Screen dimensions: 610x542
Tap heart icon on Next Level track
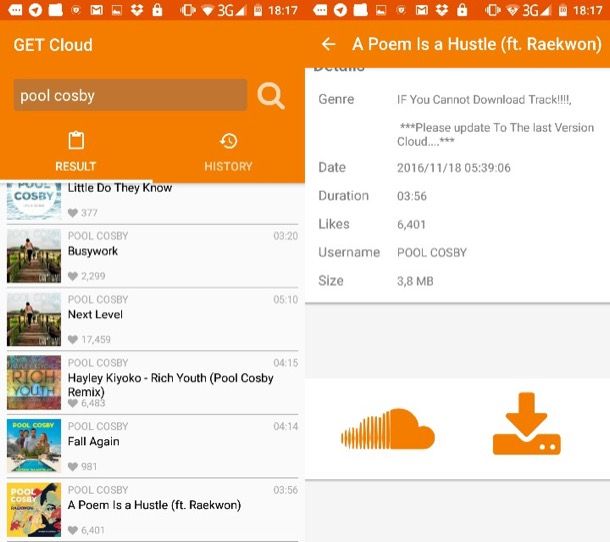click(73, 339)
